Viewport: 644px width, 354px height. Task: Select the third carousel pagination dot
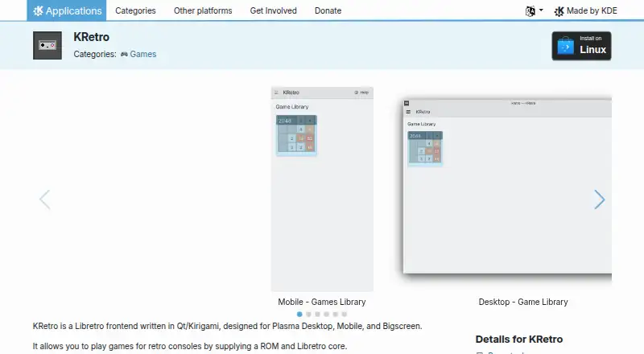[317, 314]
